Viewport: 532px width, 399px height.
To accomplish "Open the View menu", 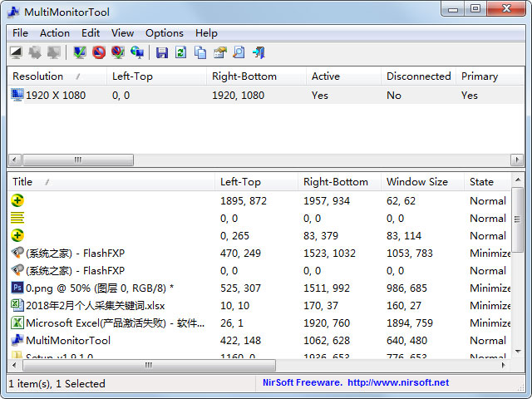I will 122,33.
